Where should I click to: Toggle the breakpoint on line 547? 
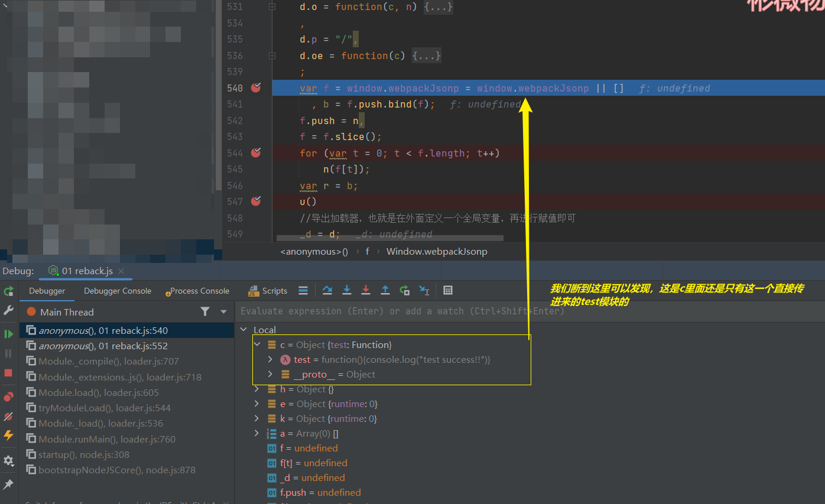pyautogui.click(x=256, y=201)
